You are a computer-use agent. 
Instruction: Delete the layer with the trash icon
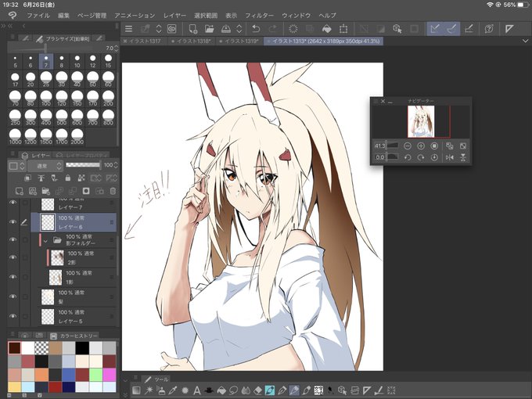[113, 191]
